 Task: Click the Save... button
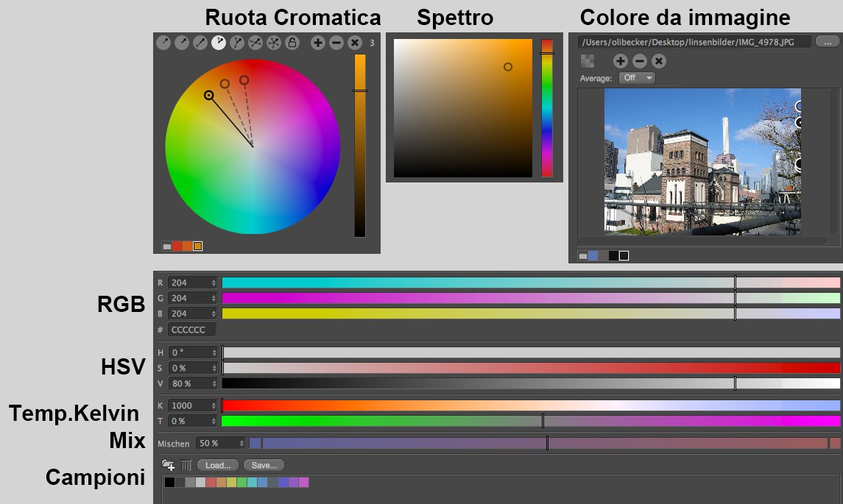[264, 465]
